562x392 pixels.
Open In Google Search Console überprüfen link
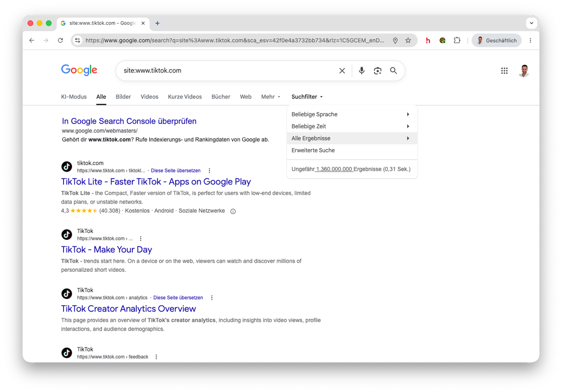pos(129,121)
